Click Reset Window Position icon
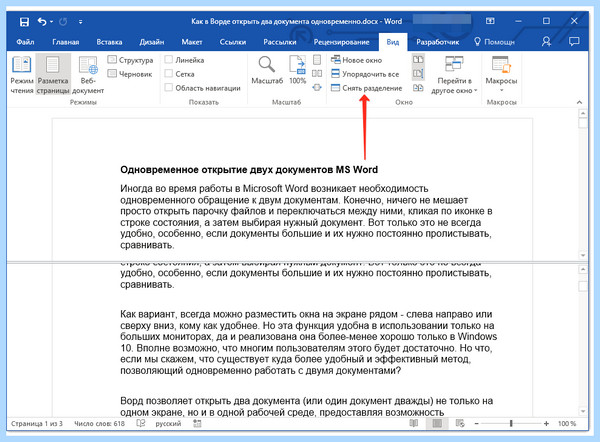The height and width of the screenshot is (442, 600). (x=418, y=88)
